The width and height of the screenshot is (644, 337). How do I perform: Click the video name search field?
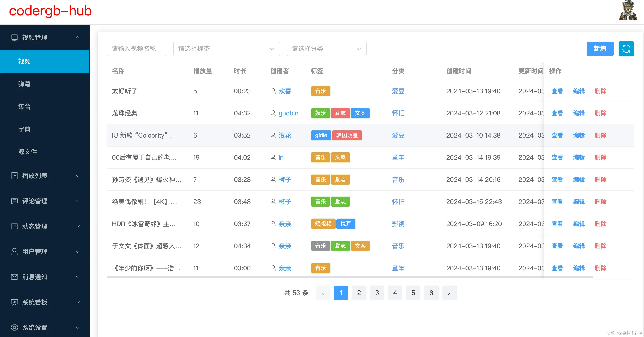tap(136, 49)
